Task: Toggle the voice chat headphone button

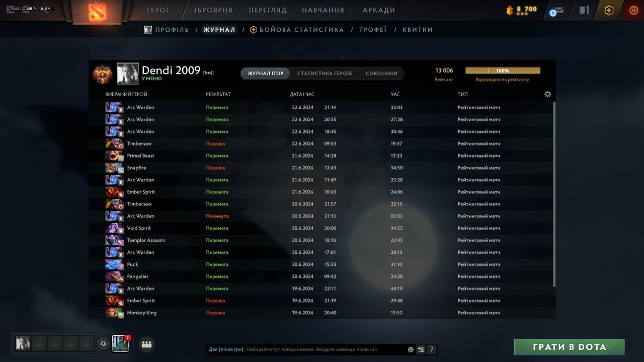Action: tap(104, 344)
